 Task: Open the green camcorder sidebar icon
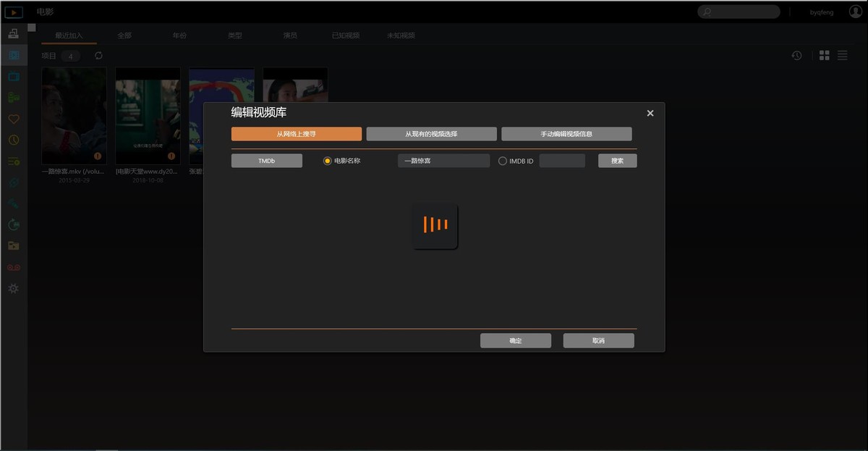[x=14, y=97]
